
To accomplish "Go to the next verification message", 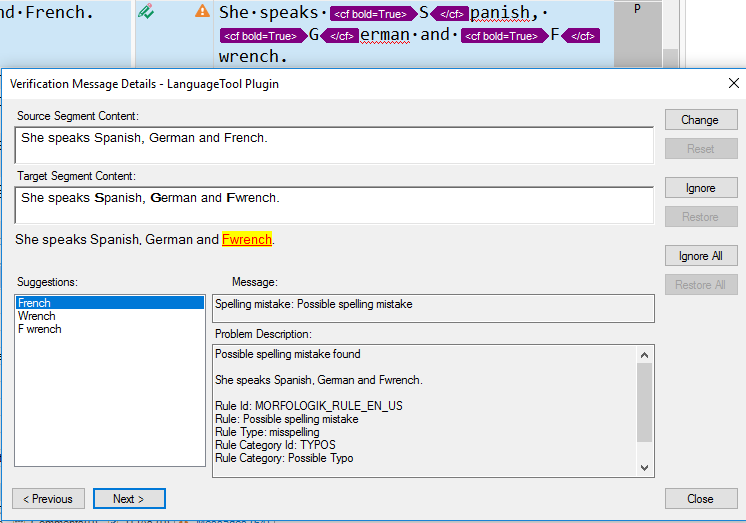I will (x=129, y=499).
